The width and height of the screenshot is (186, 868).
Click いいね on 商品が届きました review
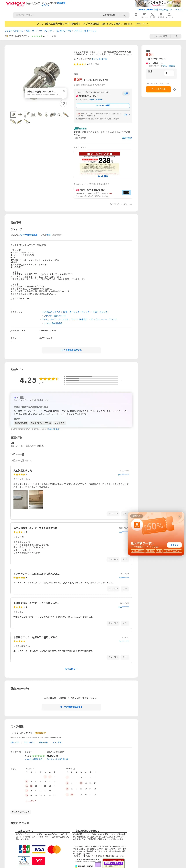[113, 559]
